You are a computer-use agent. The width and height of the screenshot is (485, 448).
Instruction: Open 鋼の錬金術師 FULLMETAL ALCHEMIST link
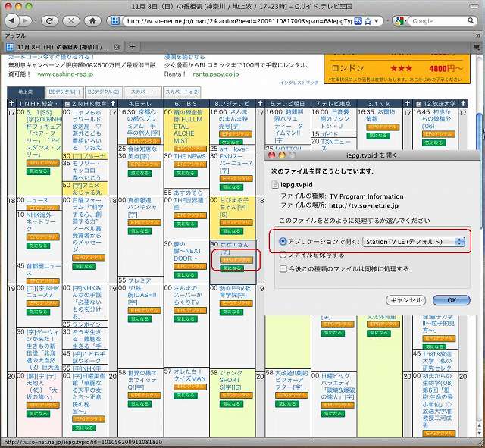188,127
